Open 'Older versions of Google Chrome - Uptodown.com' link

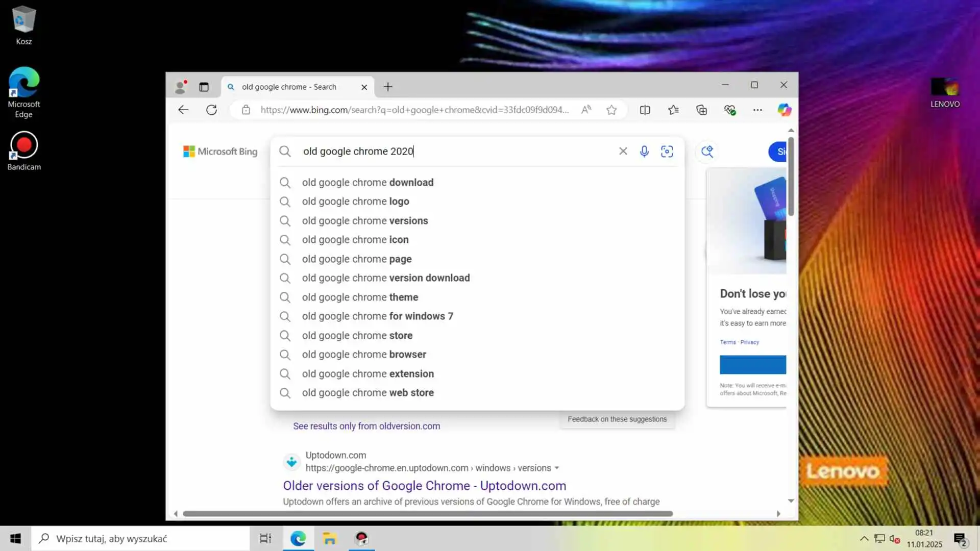pyautogui.click(x=424, y=485)
